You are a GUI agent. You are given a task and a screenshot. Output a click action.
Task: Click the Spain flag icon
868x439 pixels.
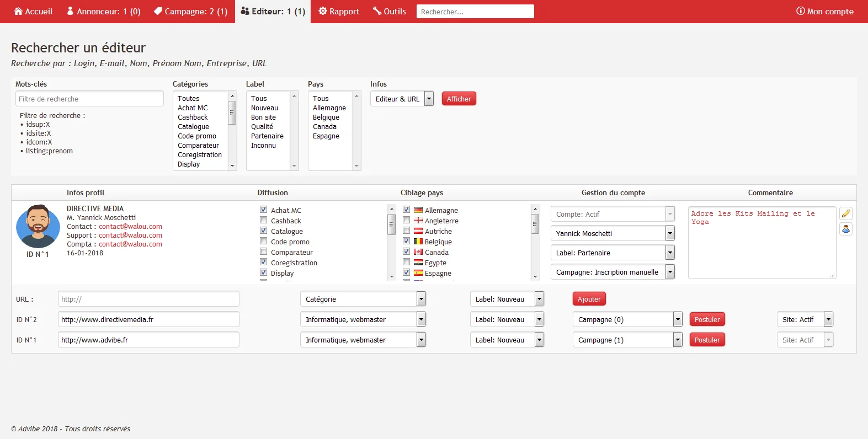coord(418,273)
